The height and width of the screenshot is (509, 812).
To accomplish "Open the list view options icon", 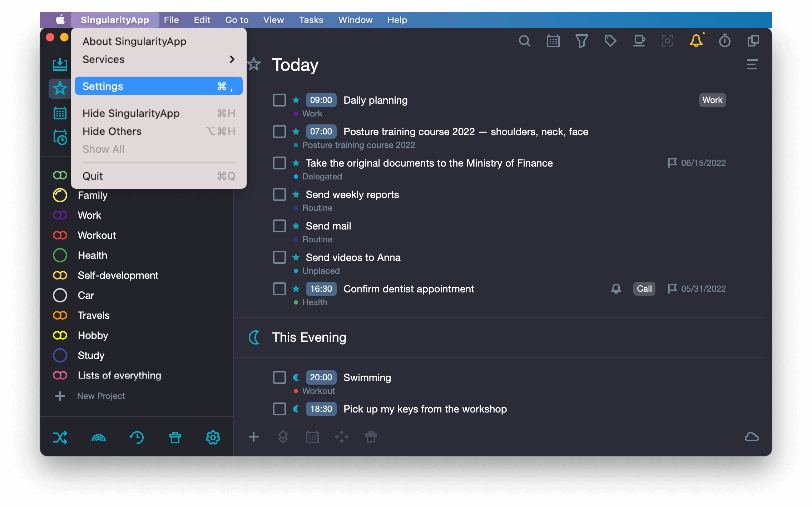I will point(752,65).
